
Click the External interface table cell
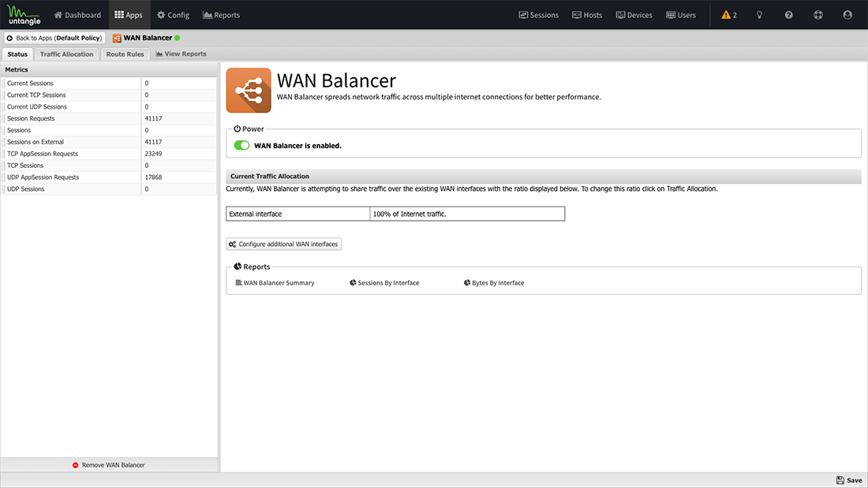point(297,214)
